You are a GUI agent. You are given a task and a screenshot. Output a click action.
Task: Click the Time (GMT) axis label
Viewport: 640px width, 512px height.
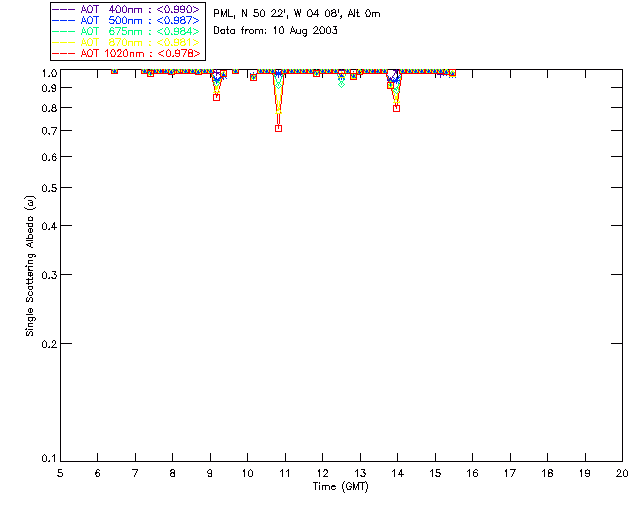coord(340,487)
